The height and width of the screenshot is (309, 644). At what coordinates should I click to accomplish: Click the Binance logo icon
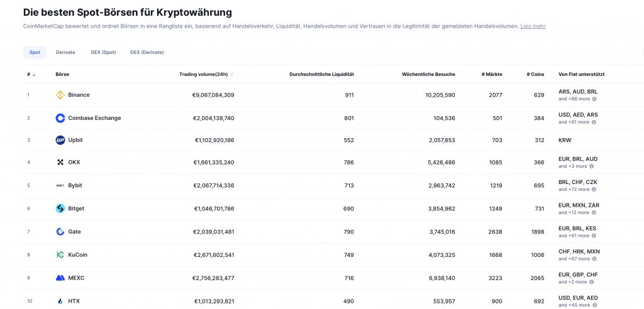tap(60, 95)
